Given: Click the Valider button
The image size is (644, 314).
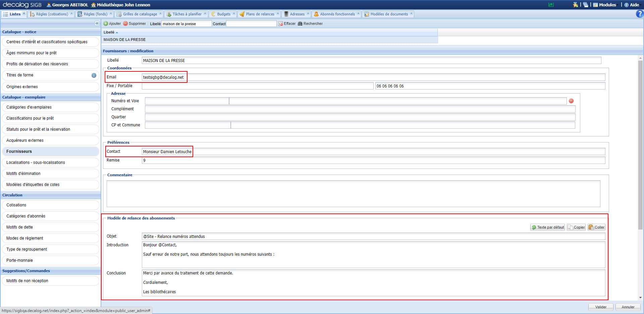Looking at the screenshot, I should tap(600, 307).
